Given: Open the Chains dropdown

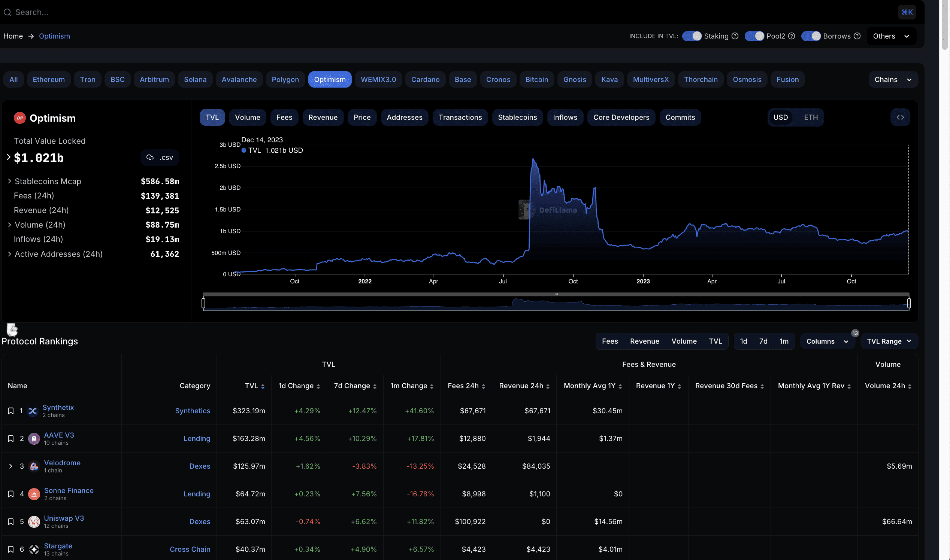Looking at the screenshot, I should pyautogui.click(x=893, y=80).
